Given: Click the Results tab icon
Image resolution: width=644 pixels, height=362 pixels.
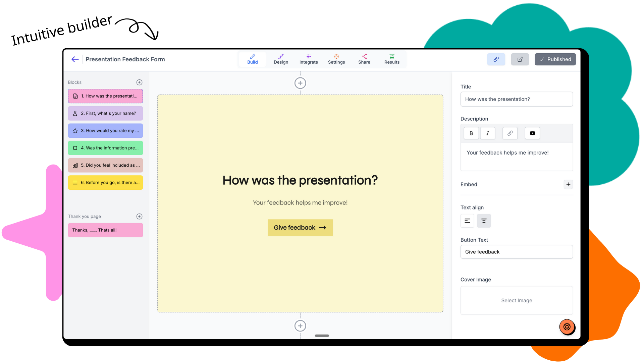Looking at the screenshot, I should pyautogui.click(x=392, y=56).
